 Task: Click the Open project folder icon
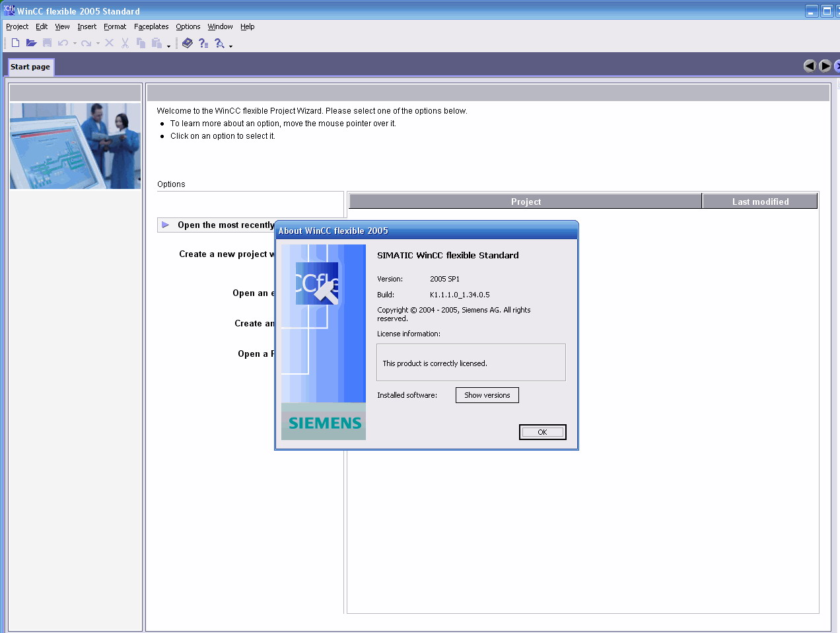[31, 43]
